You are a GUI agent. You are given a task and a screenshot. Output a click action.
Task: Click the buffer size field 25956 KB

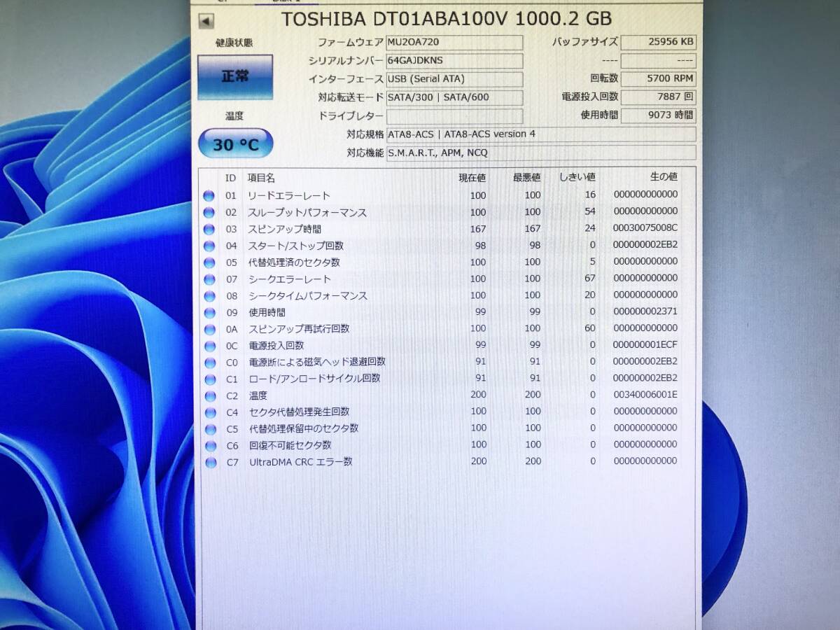(x=658, y=43)
